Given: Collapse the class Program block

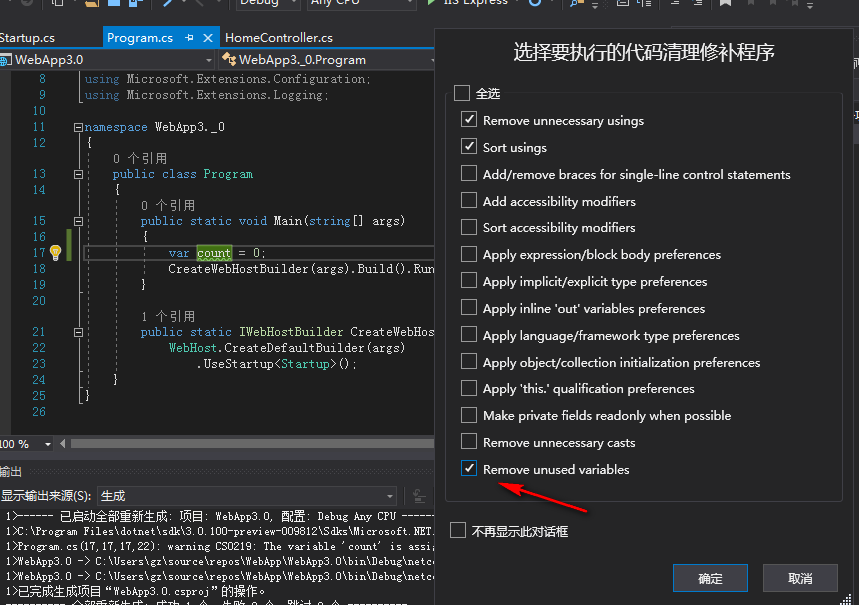Looking at the screenshot, I should (x=78, y=174).
